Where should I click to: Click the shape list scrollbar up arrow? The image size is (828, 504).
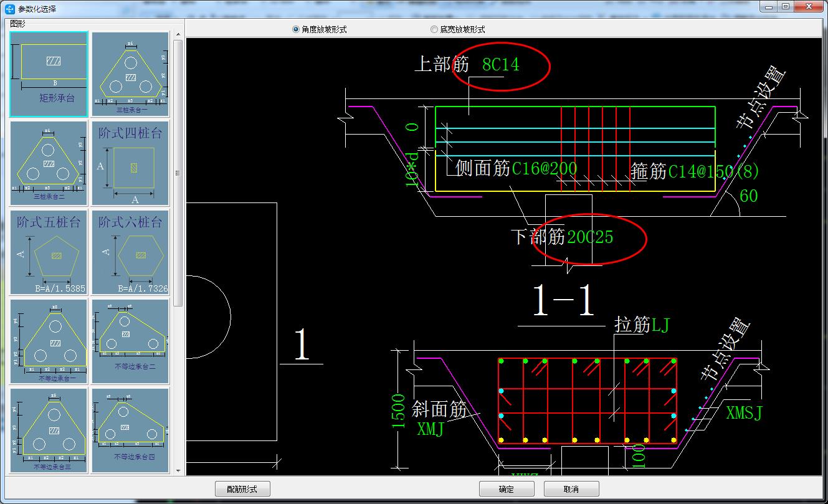coord(178,35)
